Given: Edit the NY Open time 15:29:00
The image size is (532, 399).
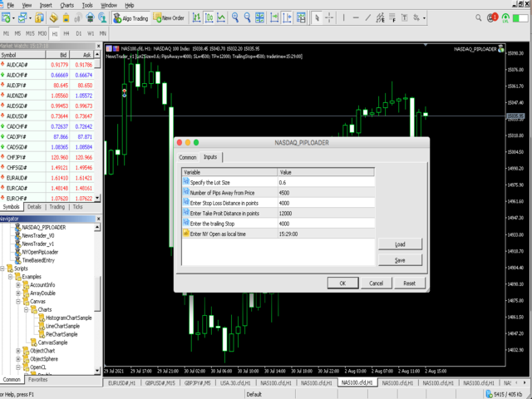Looking at the screenshot, I should tap(326, 234).
